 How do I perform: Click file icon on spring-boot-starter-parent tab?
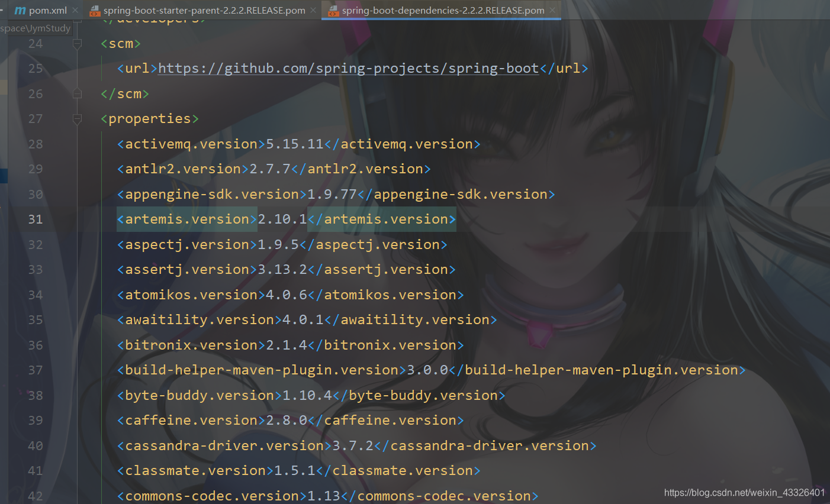95,10
